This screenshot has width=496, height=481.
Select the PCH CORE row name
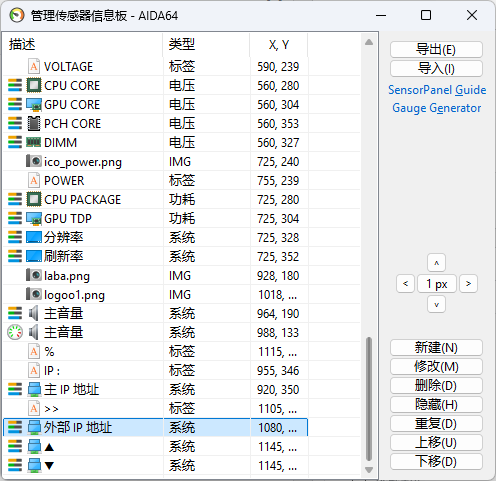coord(72,124)
